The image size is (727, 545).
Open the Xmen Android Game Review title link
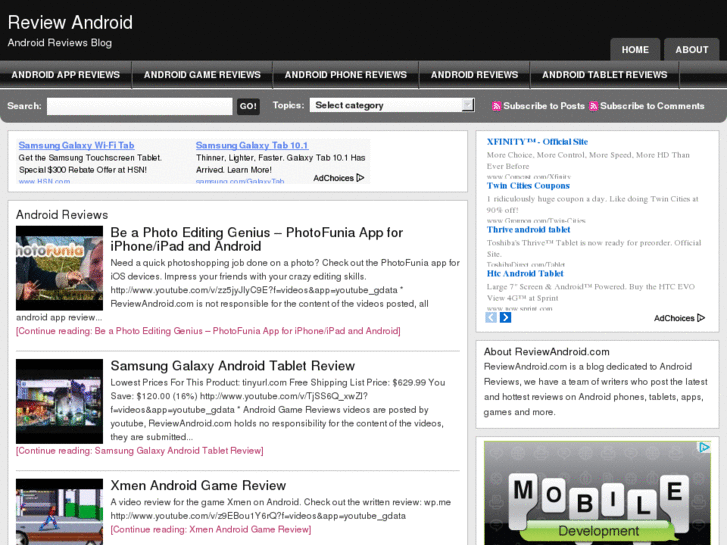click(x=198, y=486)
